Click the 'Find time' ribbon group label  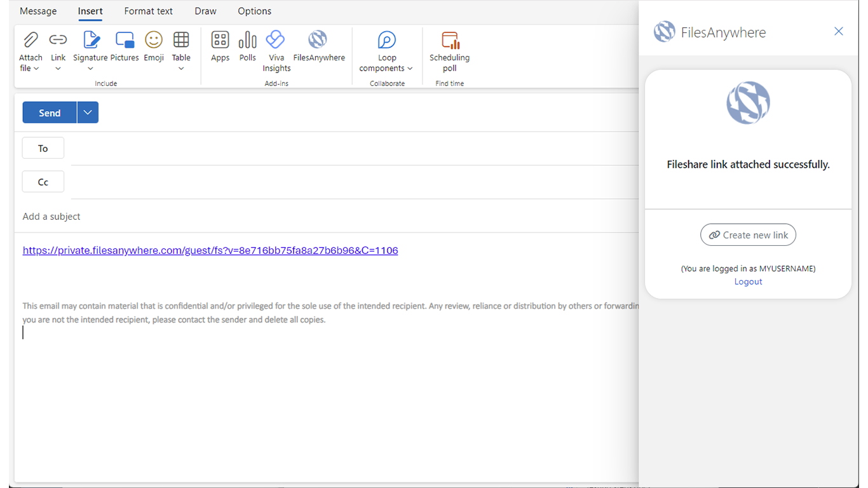pos(450,83)
